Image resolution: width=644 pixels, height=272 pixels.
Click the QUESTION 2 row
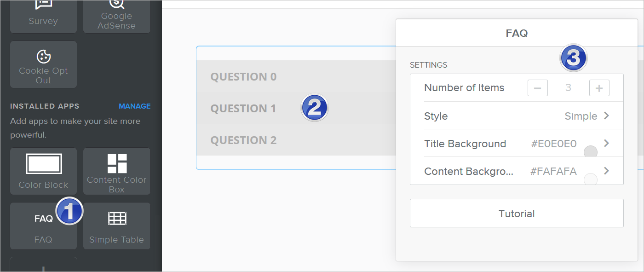pyautogui.click(x=244, y=140)
